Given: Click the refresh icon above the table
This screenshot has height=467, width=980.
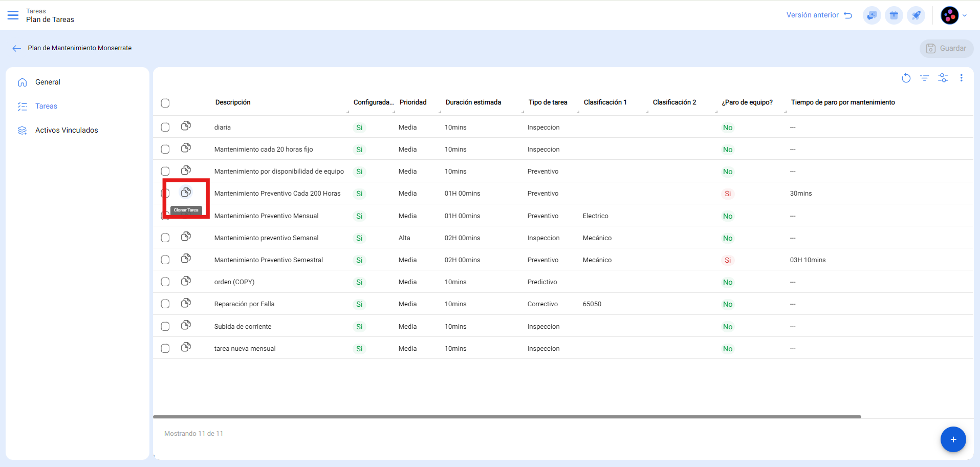Looking at the screenshot, I should point(906,78).
